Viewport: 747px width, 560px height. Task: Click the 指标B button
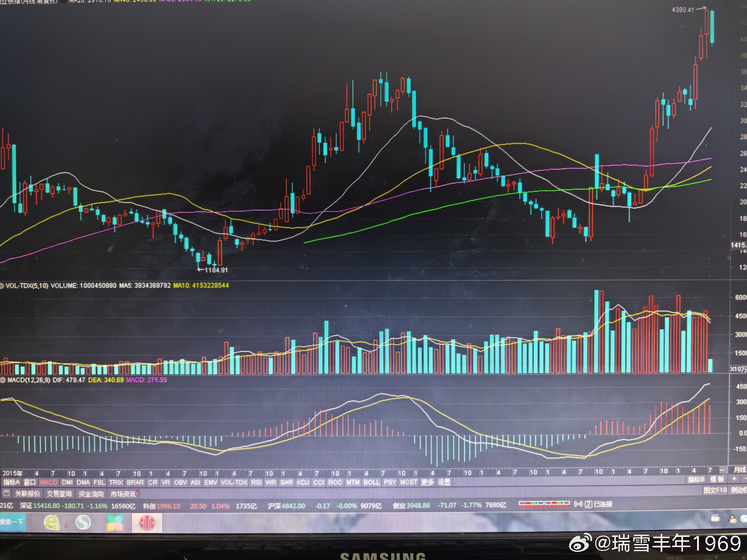(x=696, y=480)
